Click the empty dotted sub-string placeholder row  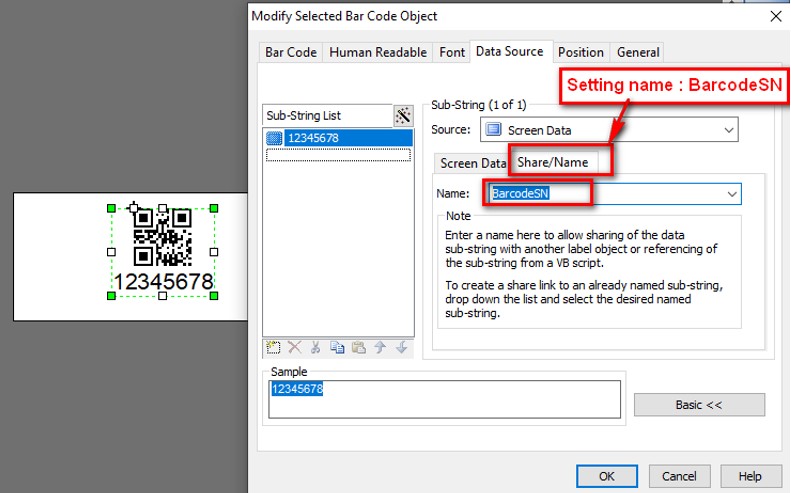point(338,154)
